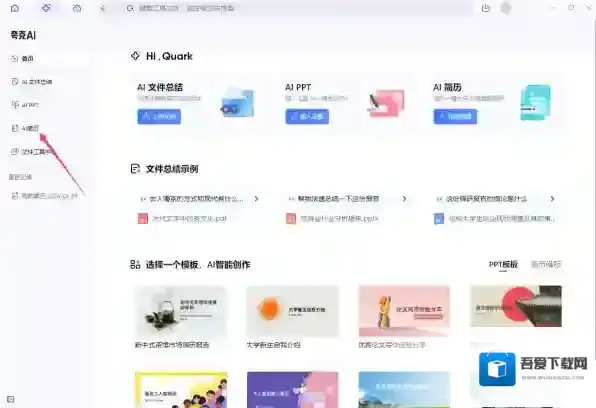Collapse sidebar using bottom-left corner icon
This screenshot has width=596, height=408.
point(11,399)
